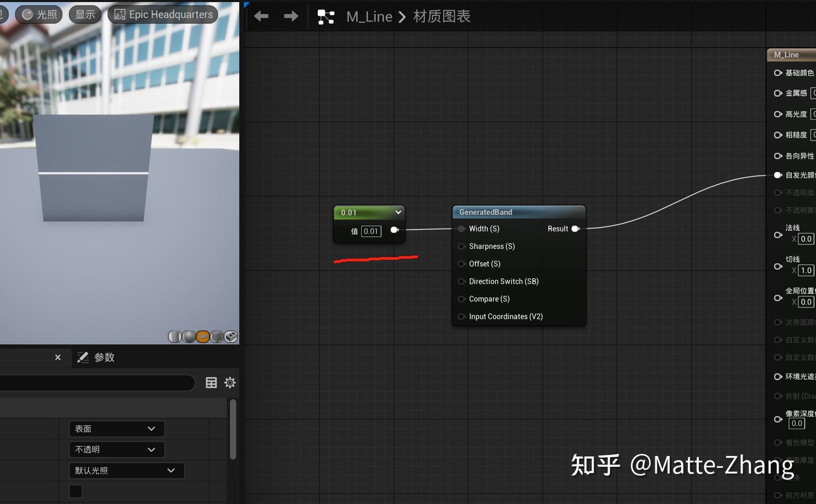Open the 不透明 blend mode dropdown
816x504 pixels.
116,449
